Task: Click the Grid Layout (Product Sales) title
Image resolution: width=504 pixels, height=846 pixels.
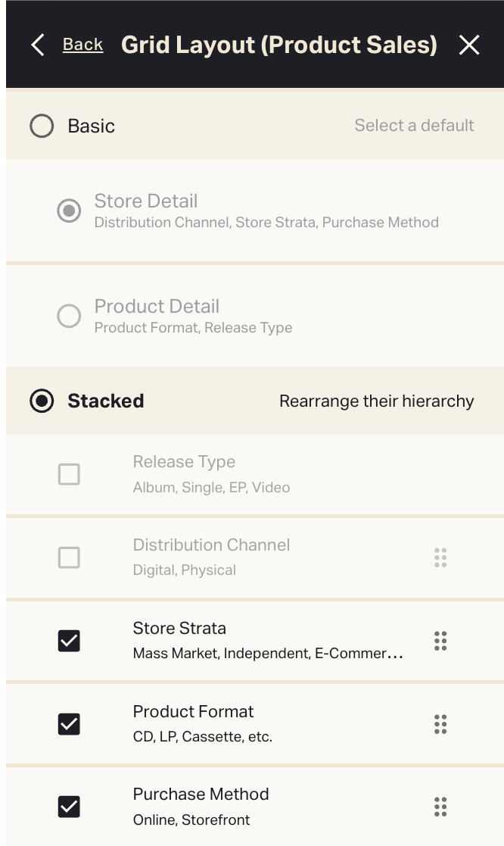Action: tap(279, 45)
